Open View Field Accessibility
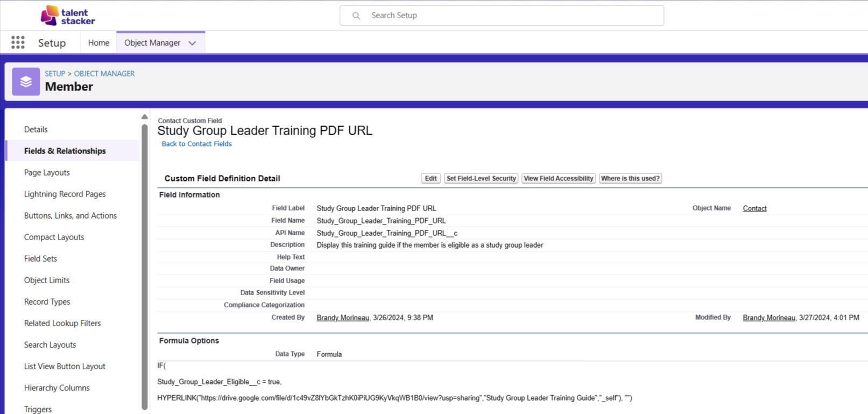 tap(558, 178)
